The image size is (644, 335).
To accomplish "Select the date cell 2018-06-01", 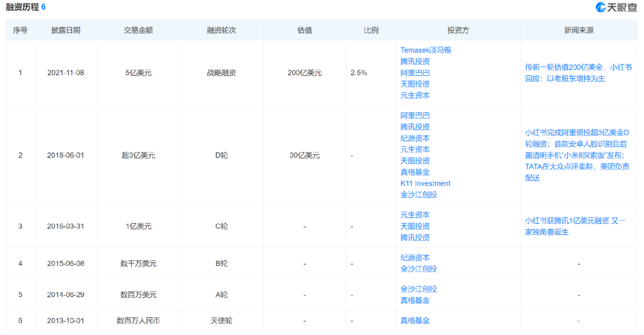I will pyautogui.click(x=66, y=155).
